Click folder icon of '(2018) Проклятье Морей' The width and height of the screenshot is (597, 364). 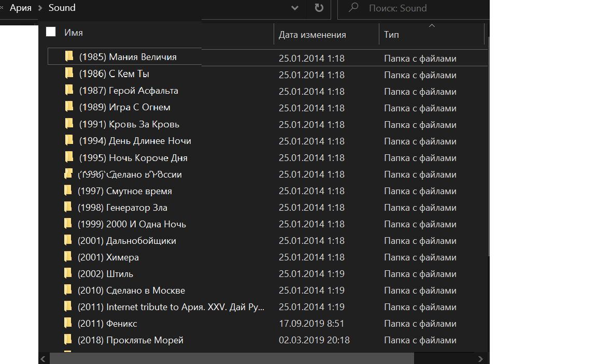pyautogui.click(x=68, y=339)
